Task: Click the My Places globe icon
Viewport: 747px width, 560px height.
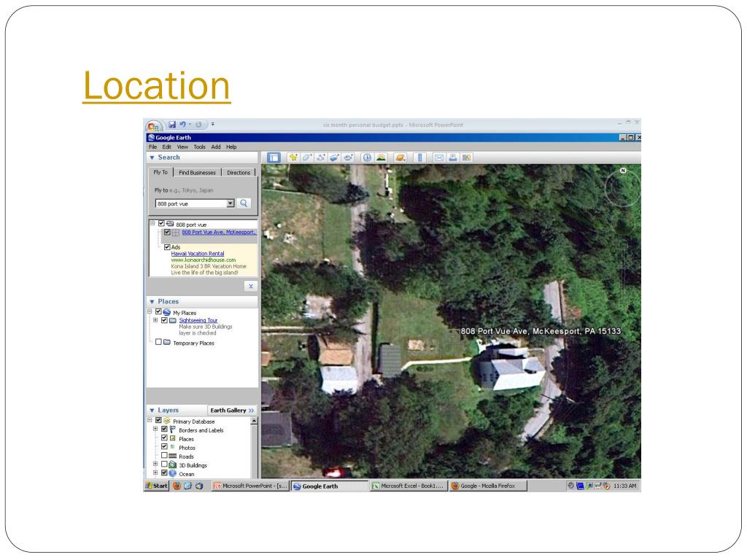Action: (167, 312)
